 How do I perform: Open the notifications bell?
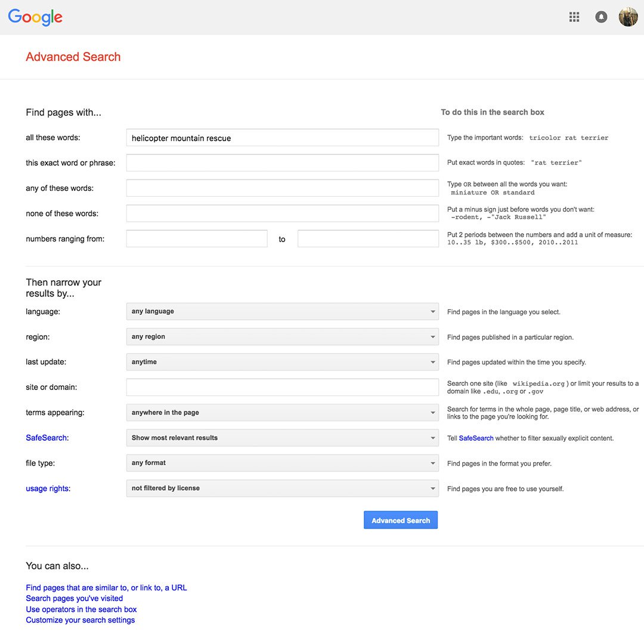(x=601, y=17)
